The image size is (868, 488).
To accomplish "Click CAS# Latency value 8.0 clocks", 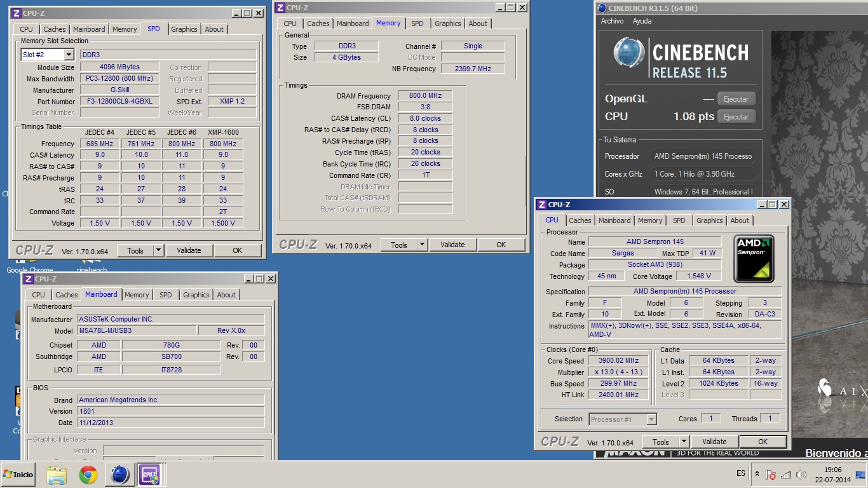I will click(x=425, y=118).
